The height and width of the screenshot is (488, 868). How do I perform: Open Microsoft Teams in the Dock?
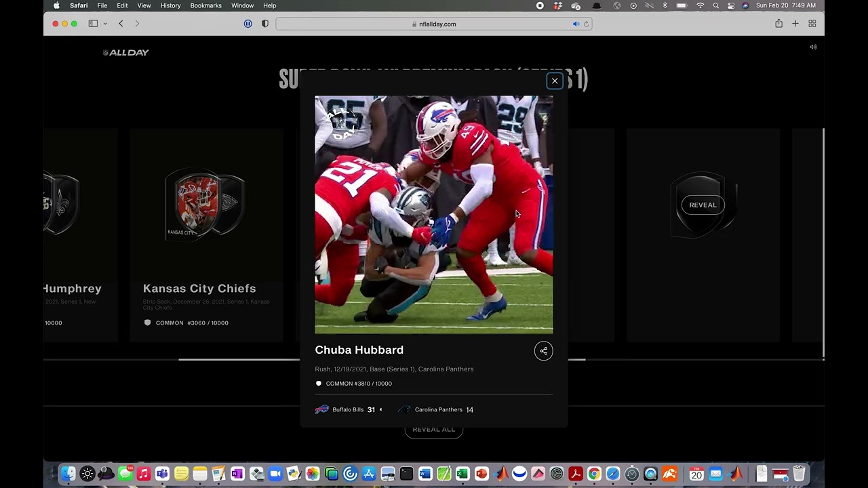[x=162, y=474]
